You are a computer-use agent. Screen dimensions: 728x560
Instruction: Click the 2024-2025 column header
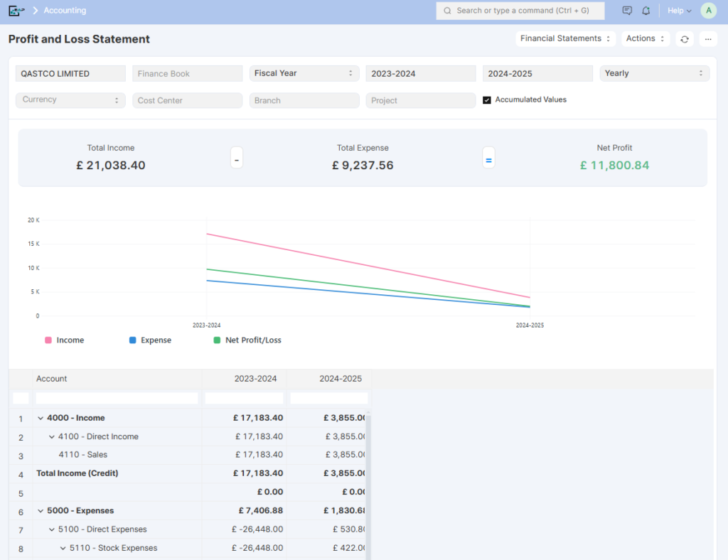(x=329, y=379)
